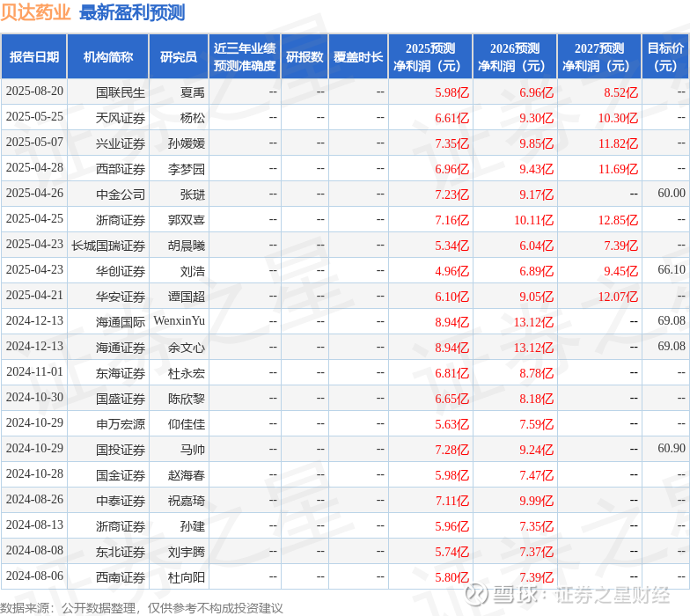Click researcher 刘宇腾
The image size is (690, 616).
tap(187, 552)
